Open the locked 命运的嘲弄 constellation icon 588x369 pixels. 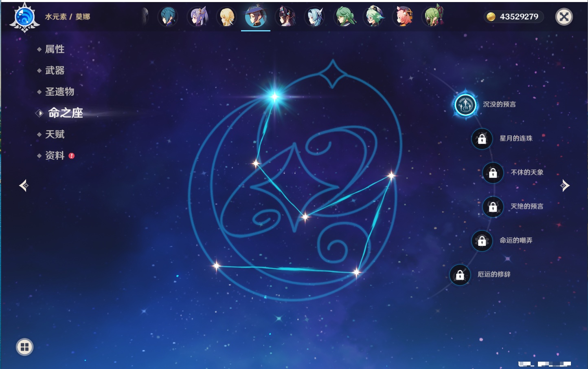pos(482,241)
